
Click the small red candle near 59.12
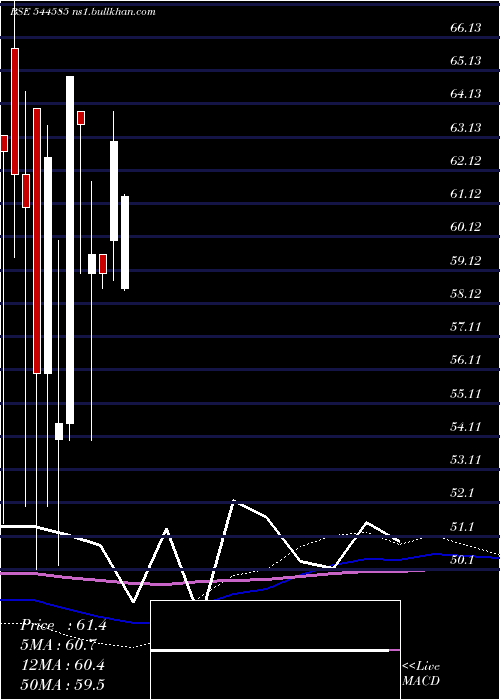[103, 263]
